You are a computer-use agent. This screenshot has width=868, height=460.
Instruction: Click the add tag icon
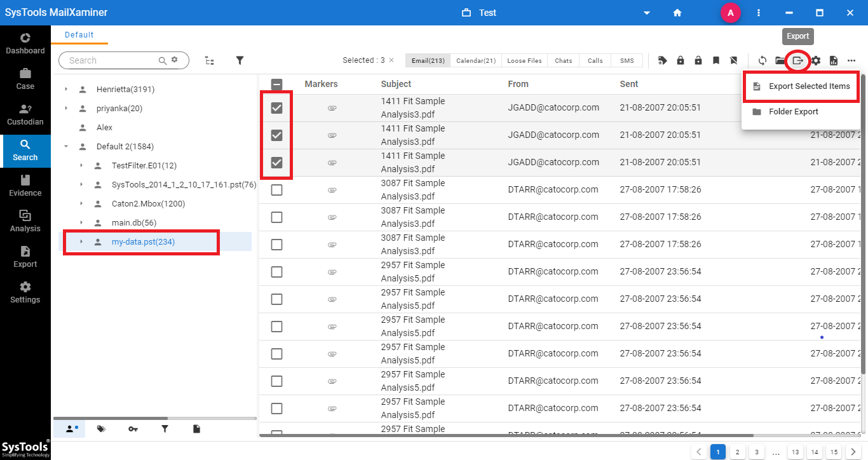click(x=663, y=61)
